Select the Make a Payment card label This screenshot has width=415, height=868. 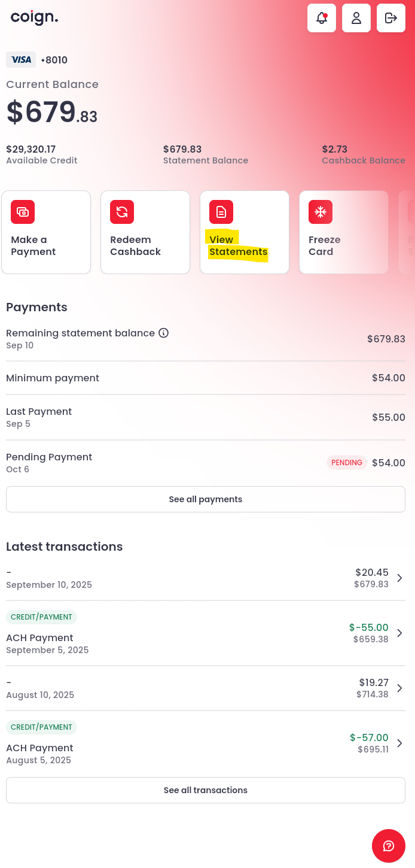pyautogui.click(x=33, y=246)
